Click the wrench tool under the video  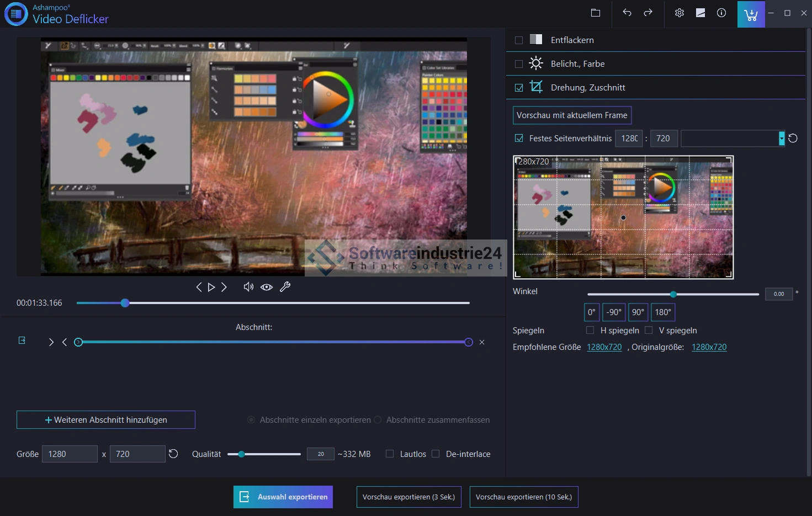pyautogui.click(x=285, y=287)
